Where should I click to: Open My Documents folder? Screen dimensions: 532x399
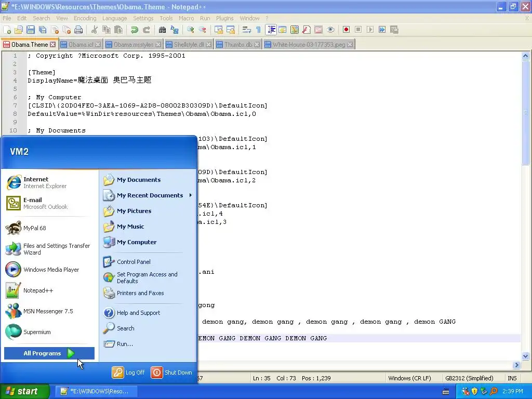[148, 180]
